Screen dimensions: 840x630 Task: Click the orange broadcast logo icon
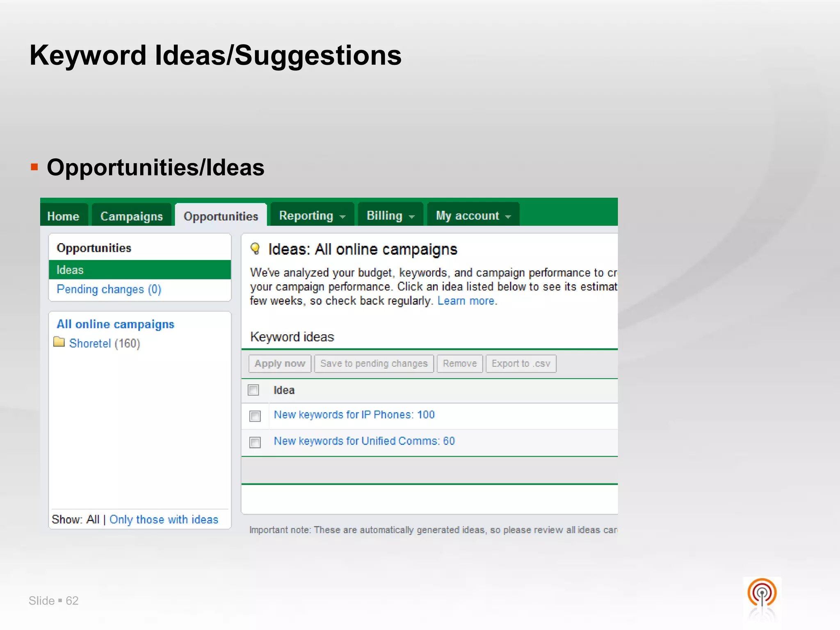762,593
